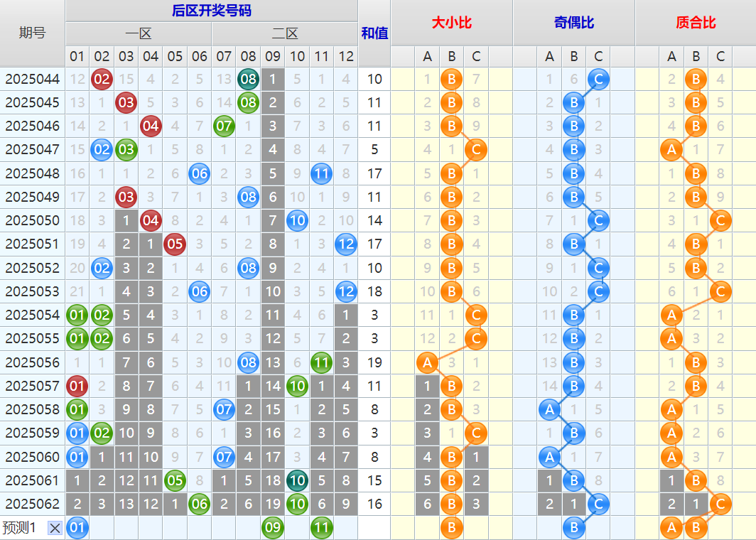
Task: Click teal ball 10 in row 2025061
Action: pyautogui.click(x=297, y=481)
